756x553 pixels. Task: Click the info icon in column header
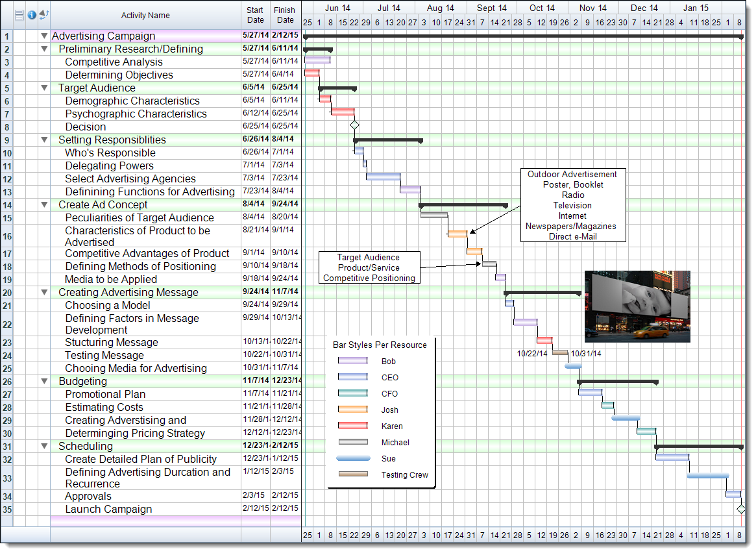coord(32,15)
